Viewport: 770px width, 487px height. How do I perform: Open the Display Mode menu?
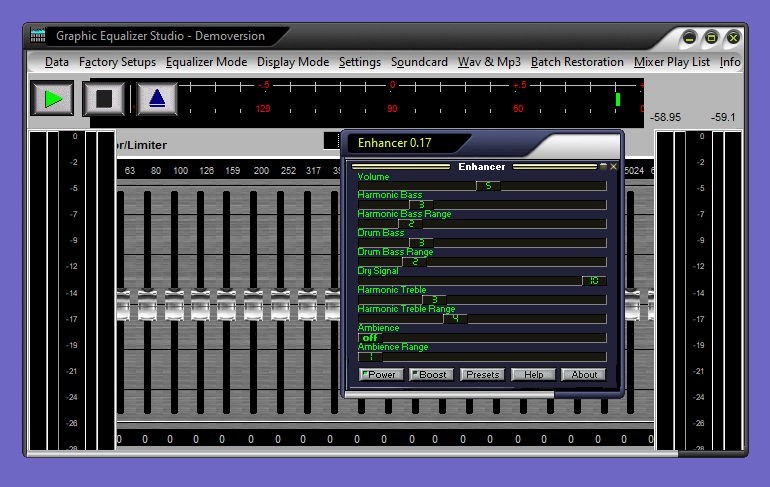293,62
